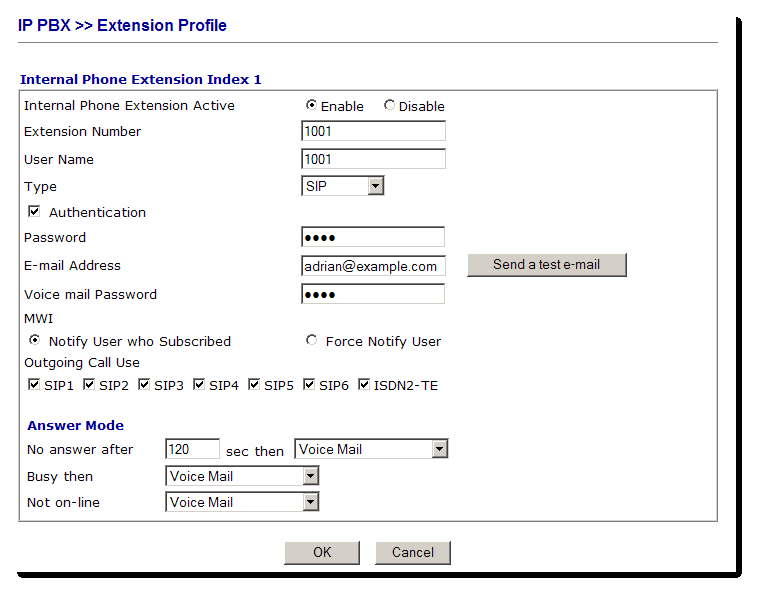Click the Answer Mode heading text
The height and width of the screenshot is (595, 759).
[76, 426]
